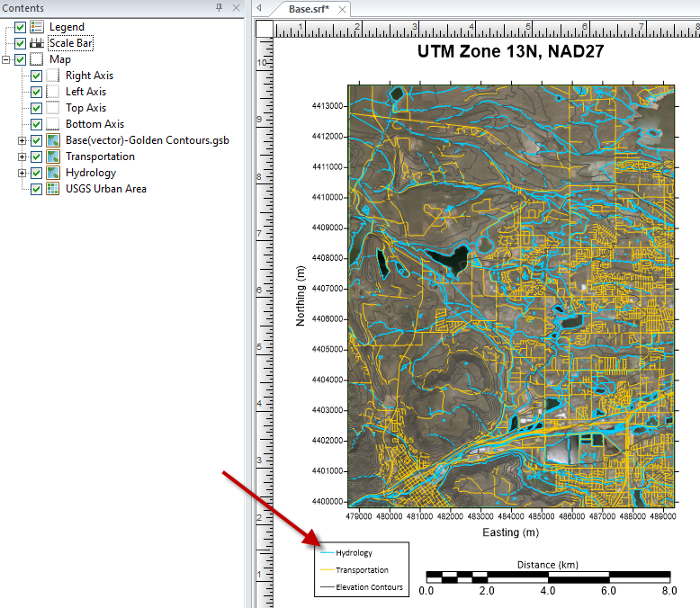700x608 pixels.
Task: Click the Contents panel title
Action: pos(22,8)
